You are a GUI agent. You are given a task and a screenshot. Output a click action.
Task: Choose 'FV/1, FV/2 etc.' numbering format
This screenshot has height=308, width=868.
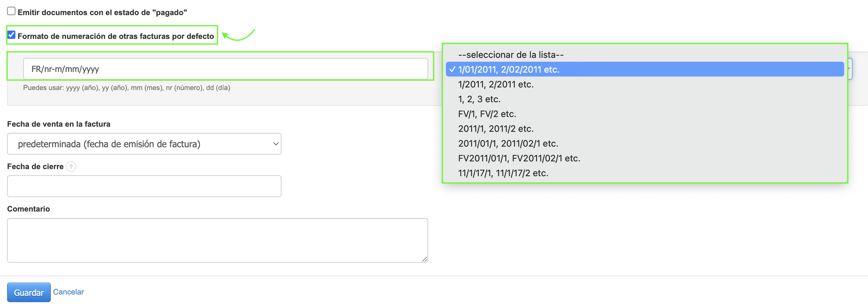(x=487, y=114)
